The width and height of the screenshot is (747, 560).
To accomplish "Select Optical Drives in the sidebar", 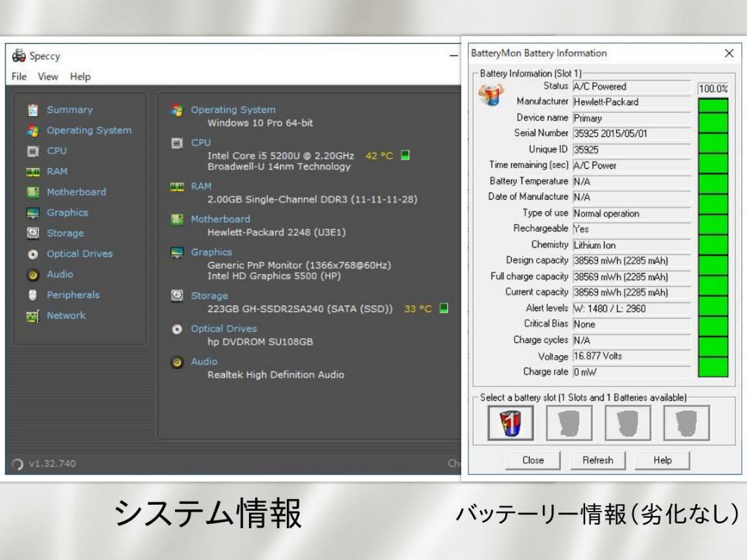I will (80, 254).
